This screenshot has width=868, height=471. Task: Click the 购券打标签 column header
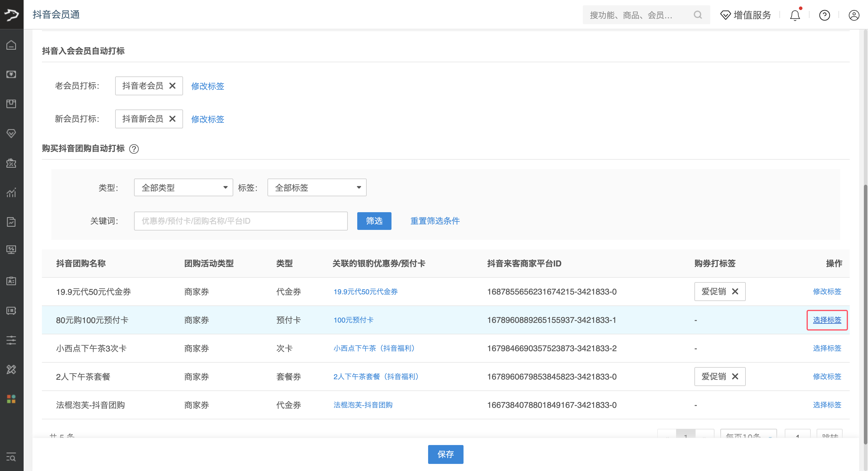pos(715,264)
